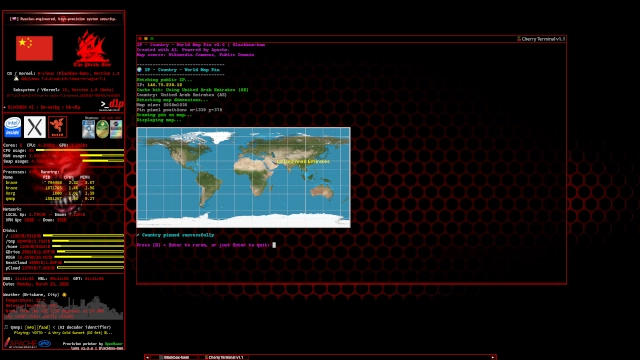The height and width of the screenshot is (360, 640).
Task: Click the 'Drawing pin on map...' line
Action: (164, 115)
